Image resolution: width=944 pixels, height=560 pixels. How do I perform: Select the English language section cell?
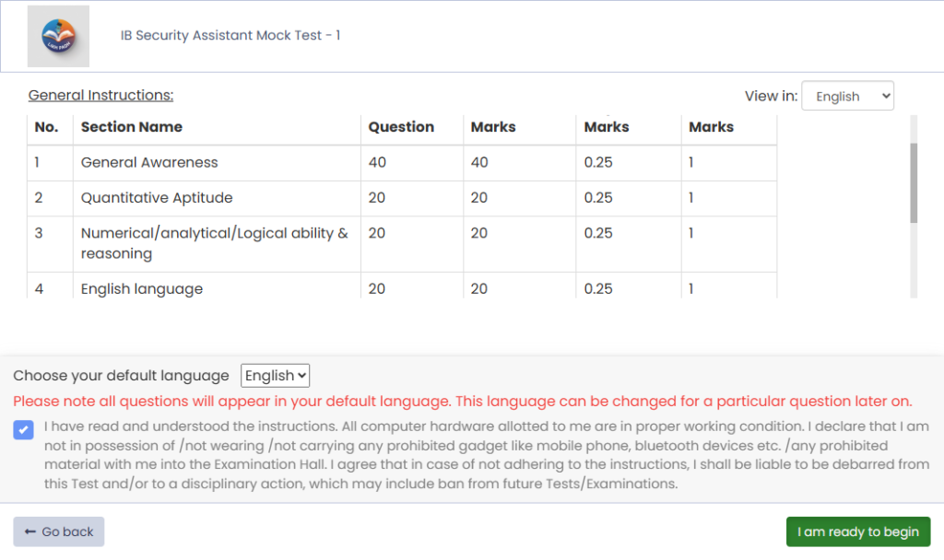(142, 289)
